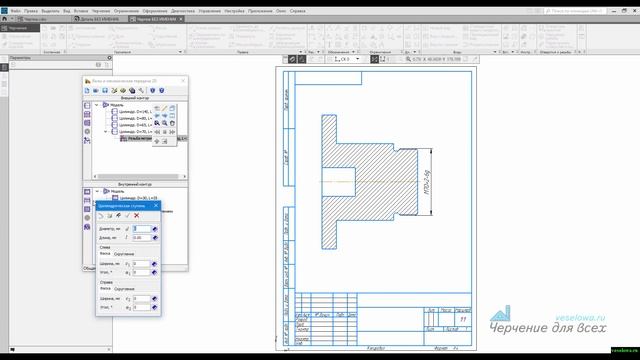The height and width of the screenshot is (360, 640).
Task: Click picker button next to Длина field
Action: [x=155, y=238]
